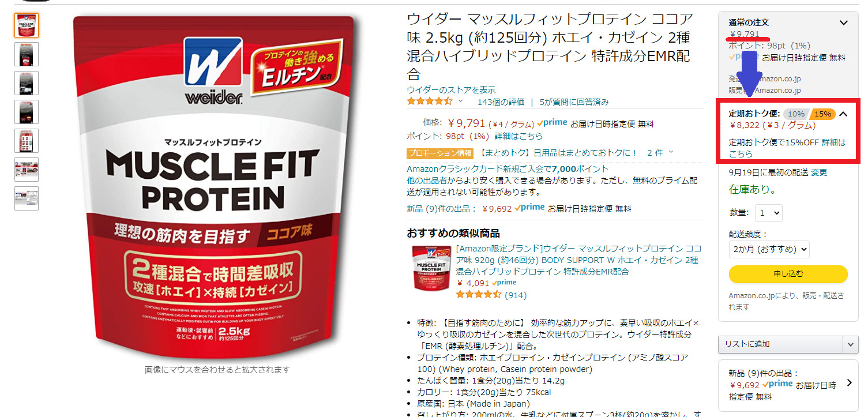Click the 新品 (9)件の出品 link
868x417 pixels.
442,209
